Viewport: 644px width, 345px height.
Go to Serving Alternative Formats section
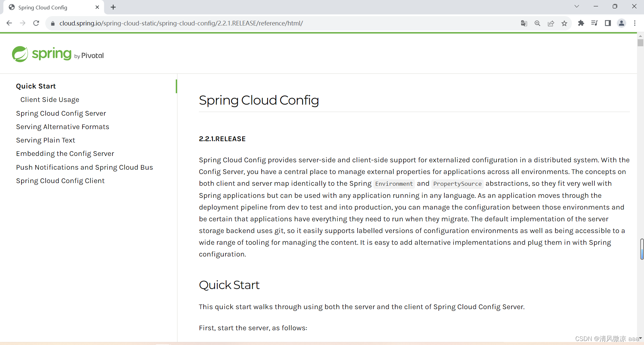click(x=63, y=127)
